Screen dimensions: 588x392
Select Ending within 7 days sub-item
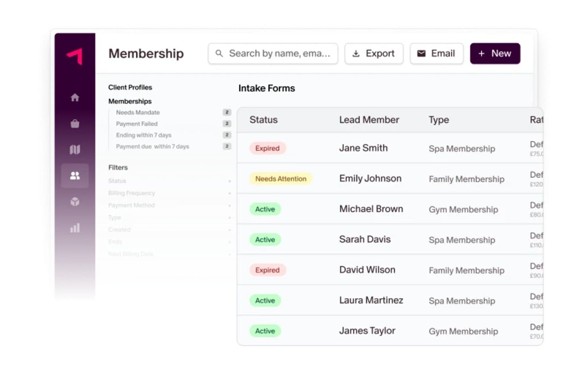tap(144, 135)
